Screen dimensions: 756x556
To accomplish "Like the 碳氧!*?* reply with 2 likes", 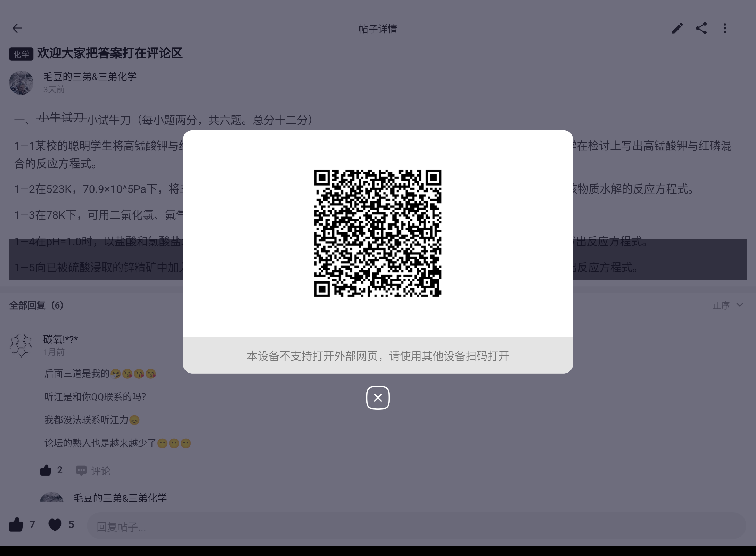I will pos(51,471).
